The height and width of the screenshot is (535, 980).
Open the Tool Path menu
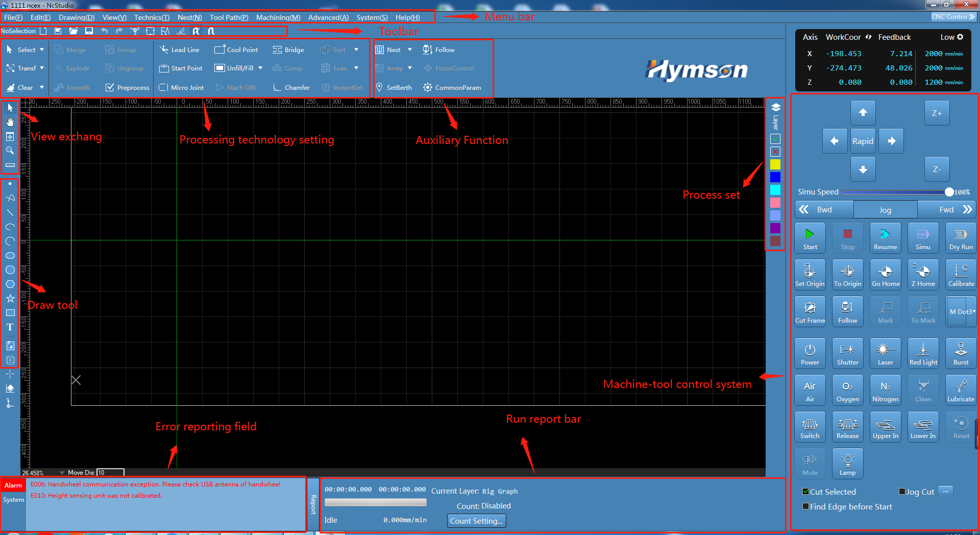(x=229, y=17)
